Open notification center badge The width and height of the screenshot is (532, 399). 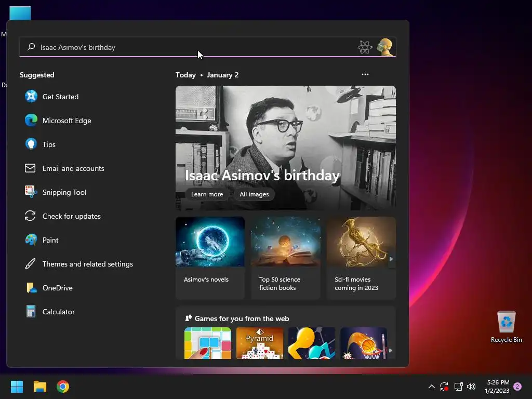(x=517, y=387)
